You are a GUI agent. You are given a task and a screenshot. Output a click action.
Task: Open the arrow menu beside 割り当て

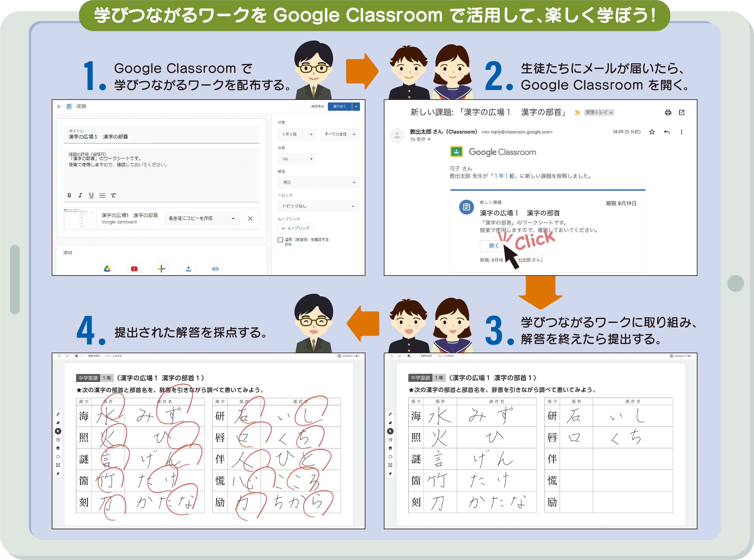pyautogui.click(x=356, y=106)
